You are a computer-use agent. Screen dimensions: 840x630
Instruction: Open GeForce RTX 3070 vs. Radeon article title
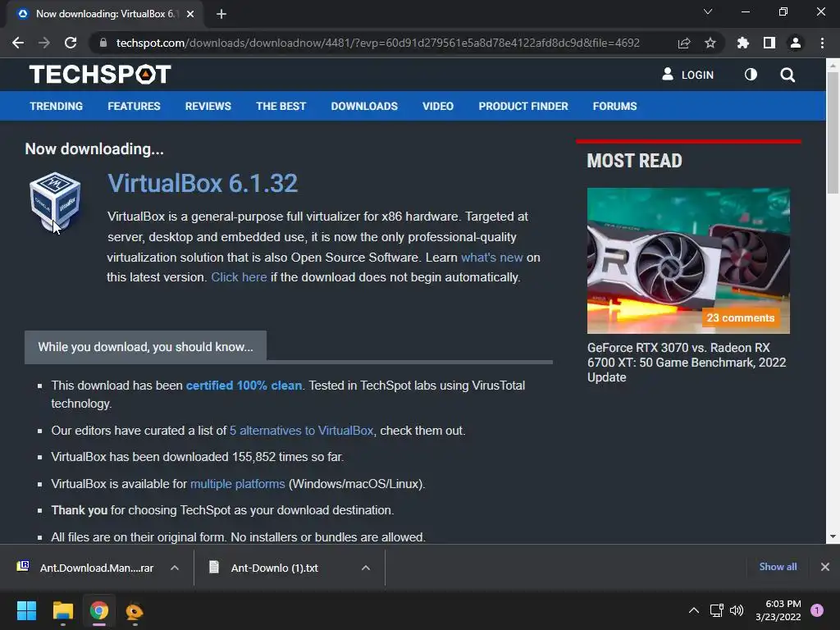(x=687, y=362)
